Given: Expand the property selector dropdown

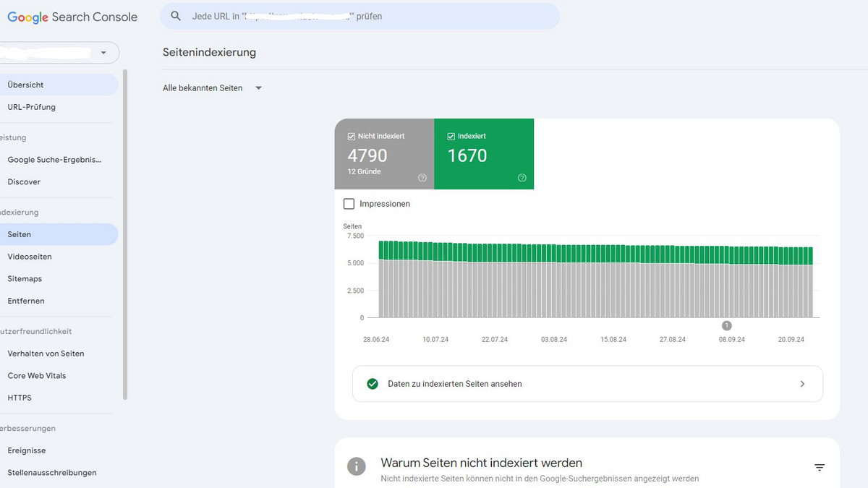Looking at the screenshot, I should tap(103, 53).
